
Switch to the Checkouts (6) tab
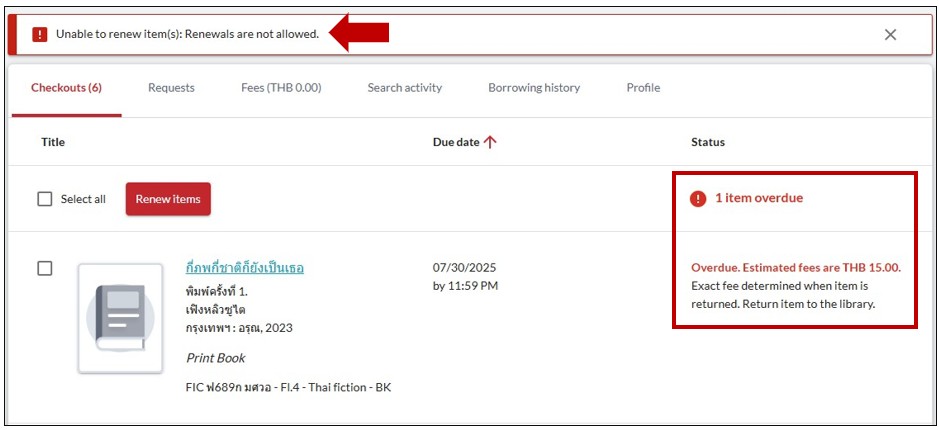pos(66,88)
